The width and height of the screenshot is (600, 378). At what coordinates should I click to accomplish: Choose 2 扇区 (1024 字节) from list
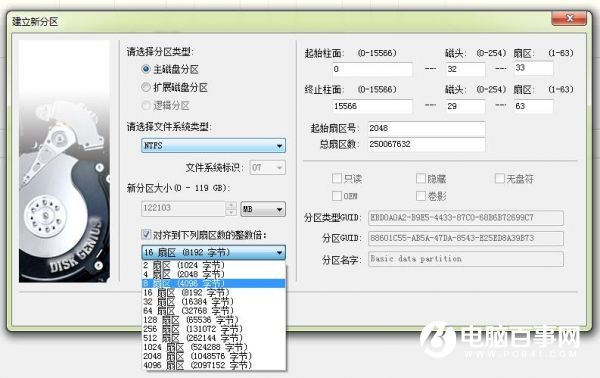[214, 265]
